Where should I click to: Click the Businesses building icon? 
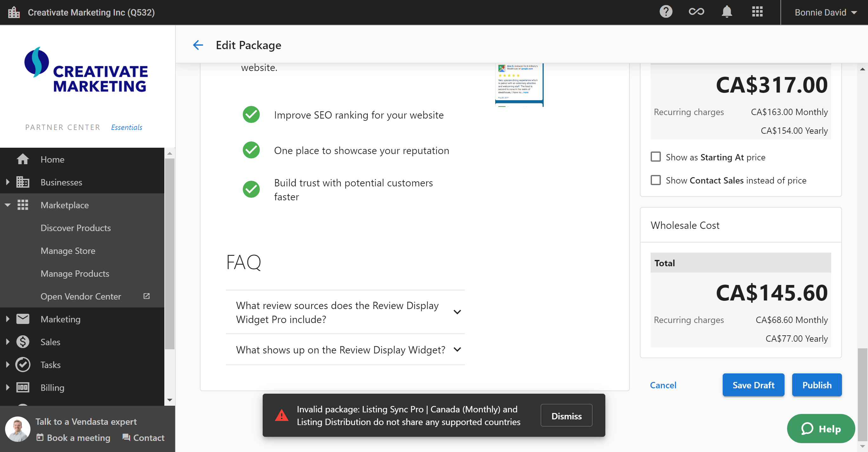pyautogui.click(x=23, y=182)
